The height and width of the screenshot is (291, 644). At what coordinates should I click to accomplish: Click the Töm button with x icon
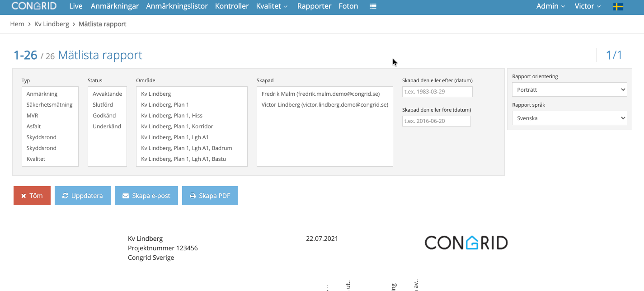click(x=32, y=196)
